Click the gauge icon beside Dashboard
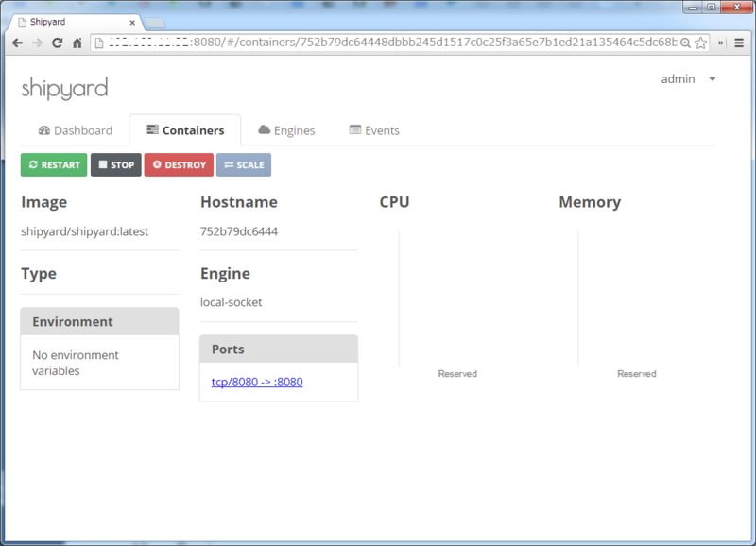Image resolution: width=756 pixels, height=546 pixels. pos(44,130)
